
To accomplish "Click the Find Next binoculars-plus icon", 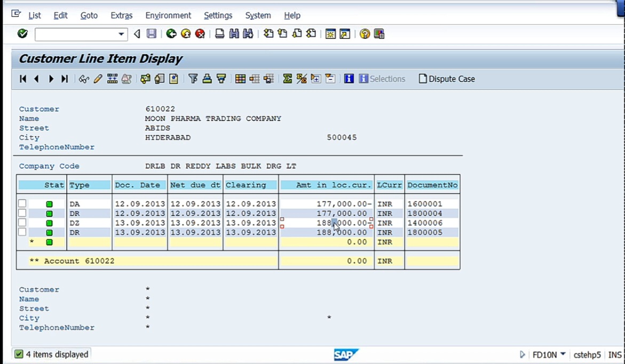I will tap(248, 34).
